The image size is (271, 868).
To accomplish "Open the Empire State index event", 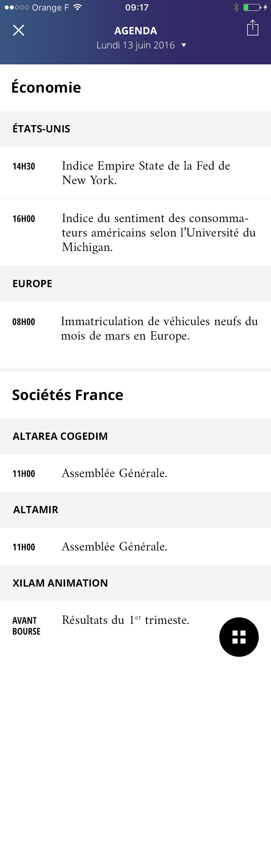I will pos(146,173).
